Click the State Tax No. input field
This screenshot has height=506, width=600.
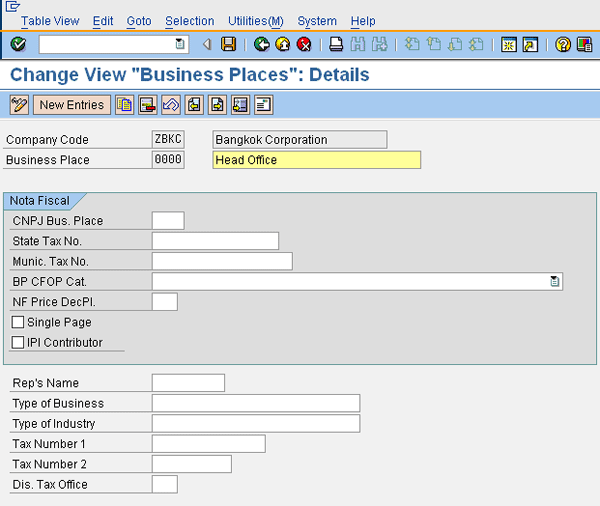click(215, 241)
